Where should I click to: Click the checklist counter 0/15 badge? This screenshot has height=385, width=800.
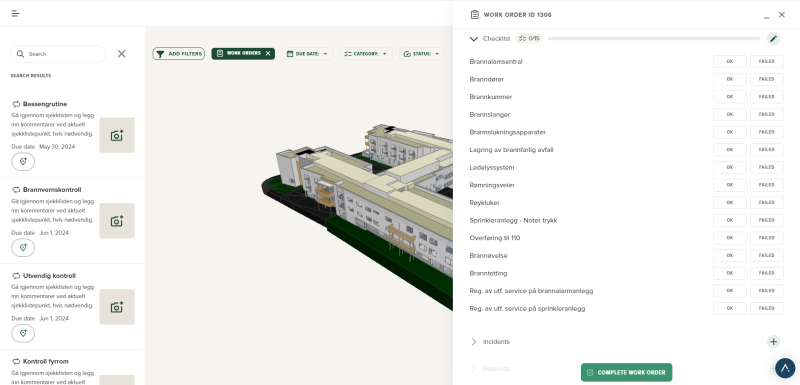pyautogui.click(x=529, y=38)
